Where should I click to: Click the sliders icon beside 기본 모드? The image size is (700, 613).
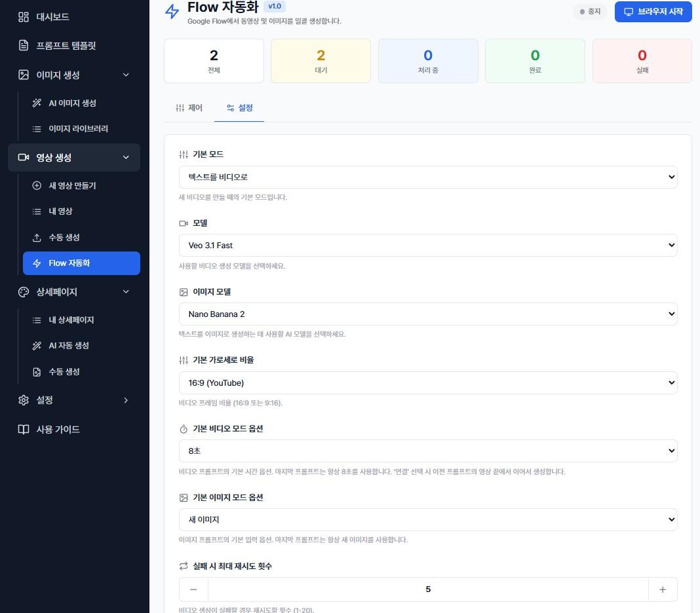coord(184,155)
